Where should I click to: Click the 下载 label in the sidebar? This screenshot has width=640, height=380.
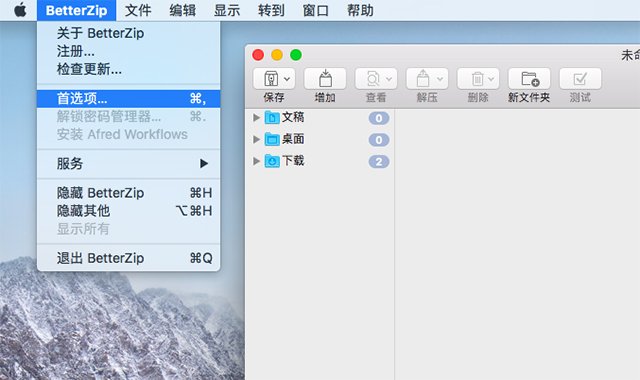(x=293, y=160)
